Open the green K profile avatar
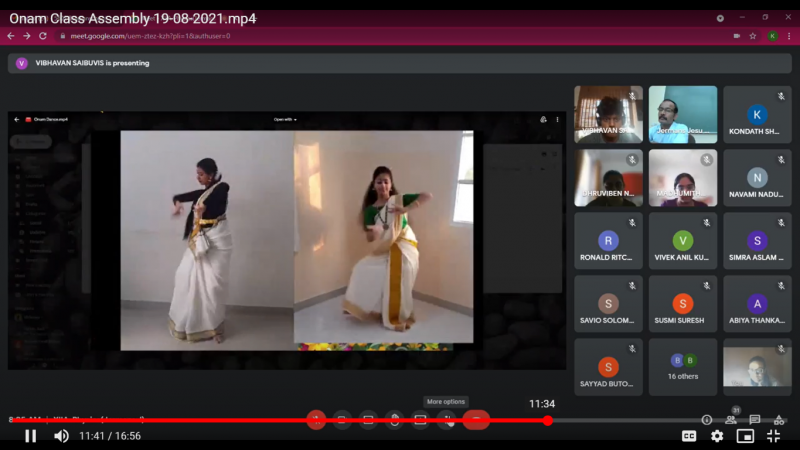This screenshot has height=450, width=800. 772,36
